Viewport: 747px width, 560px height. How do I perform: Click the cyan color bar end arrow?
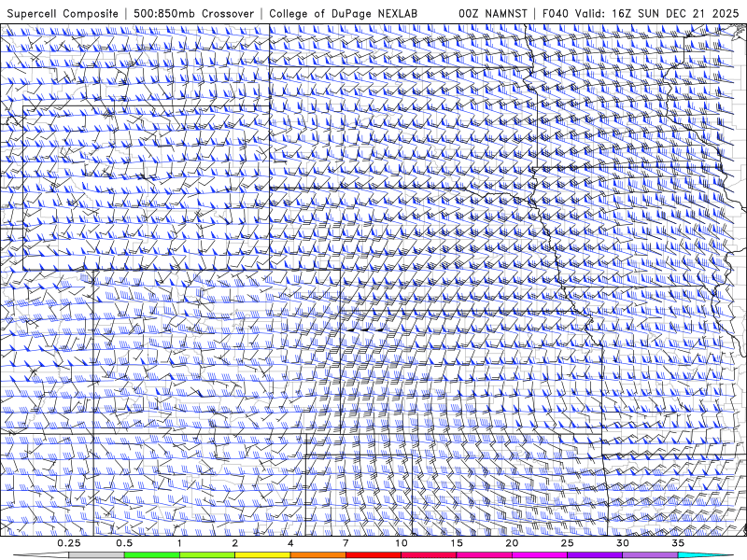coord(706,555)
